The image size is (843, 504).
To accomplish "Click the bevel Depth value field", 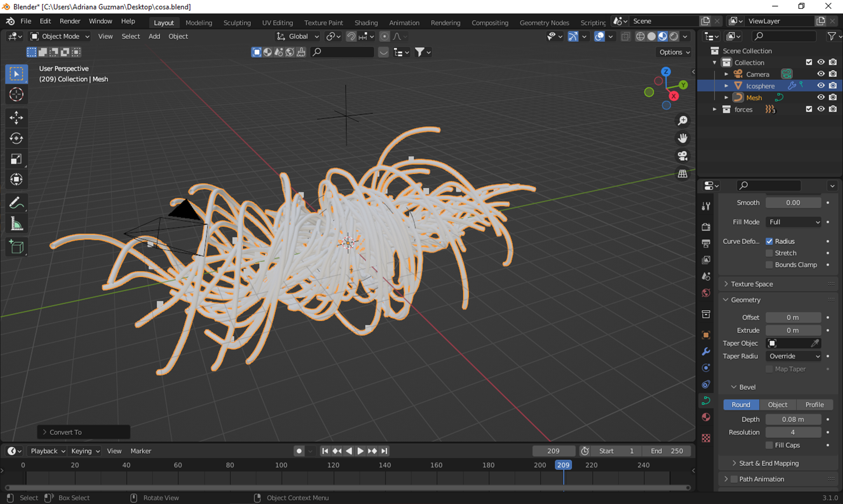I will click(793, 419).
